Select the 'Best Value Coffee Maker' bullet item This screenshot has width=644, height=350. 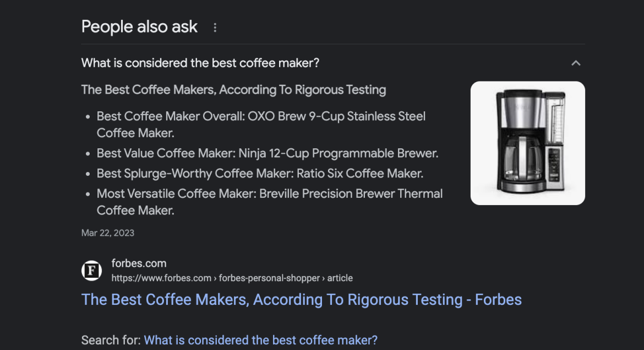[268, 153]
